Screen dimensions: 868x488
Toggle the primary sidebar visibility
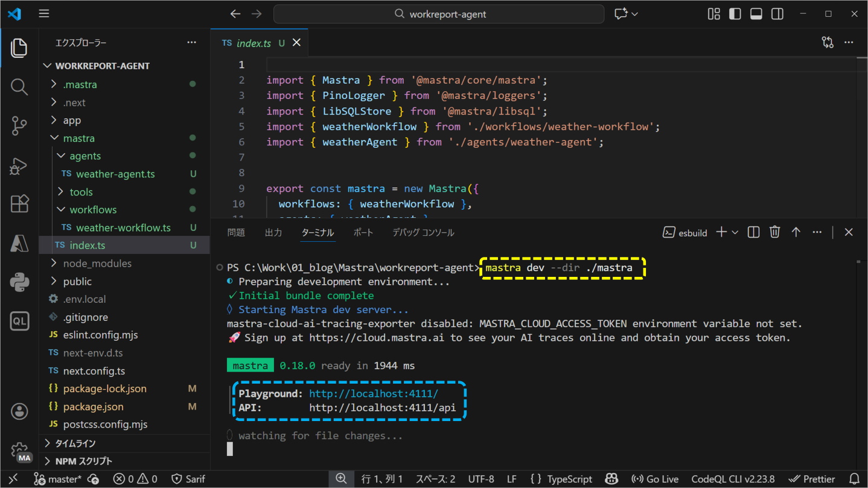coord(735,13)
